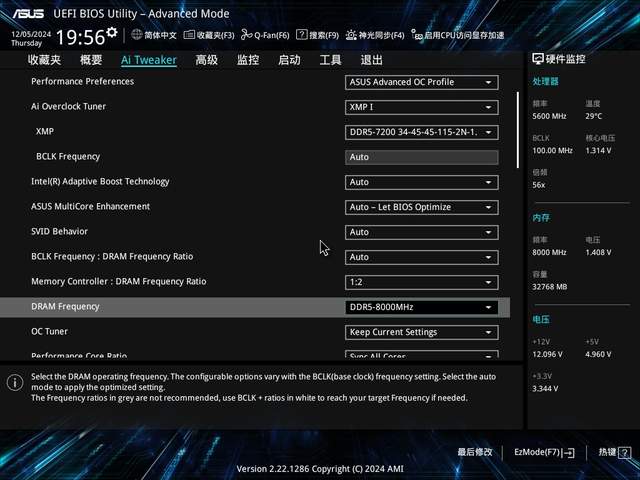Click the 5600 MHz processor frequency value
Viewport: 640px width, 480px height.
click(x=549, y=116)
